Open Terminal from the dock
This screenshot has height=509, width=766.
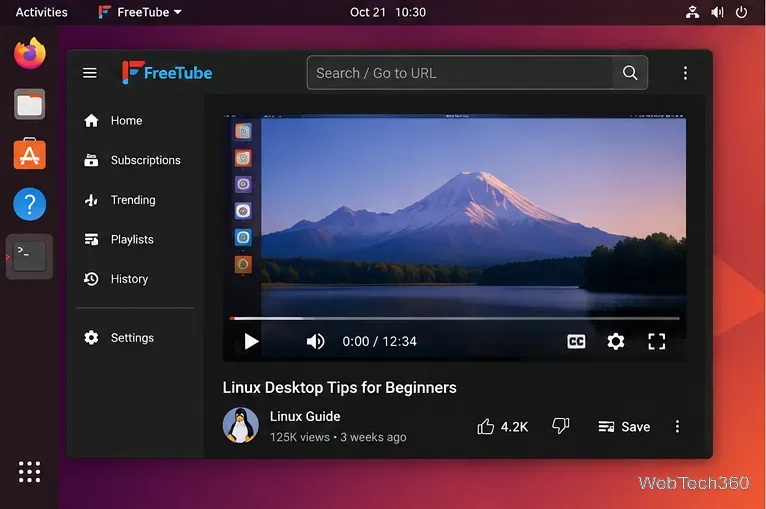click(x=29, y=256)
